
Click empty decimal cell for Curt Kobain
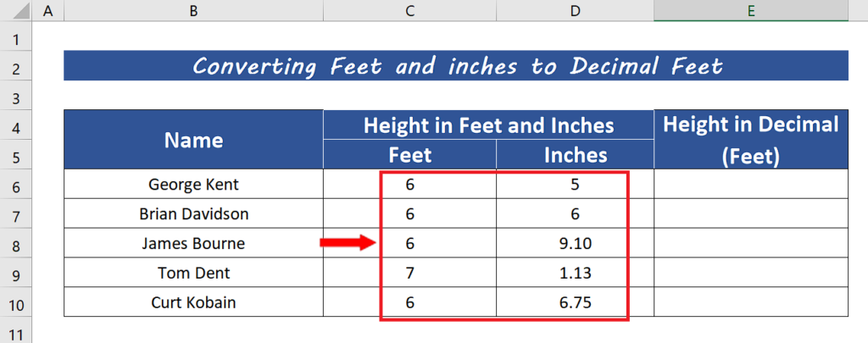(751, 302)
